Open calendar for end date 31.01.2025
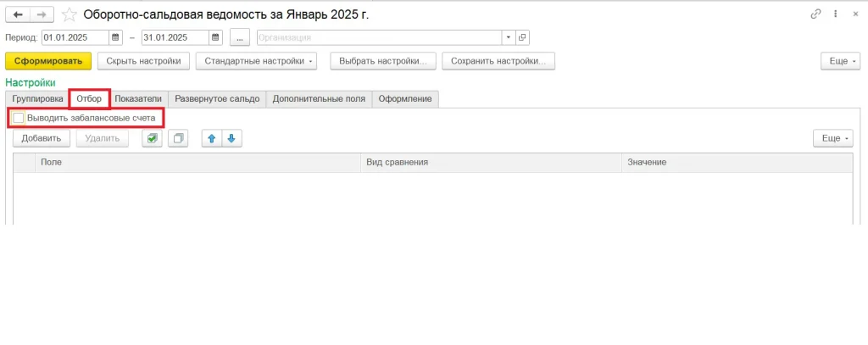This screenshot has width=868, height=345. [x=215, y=37]
